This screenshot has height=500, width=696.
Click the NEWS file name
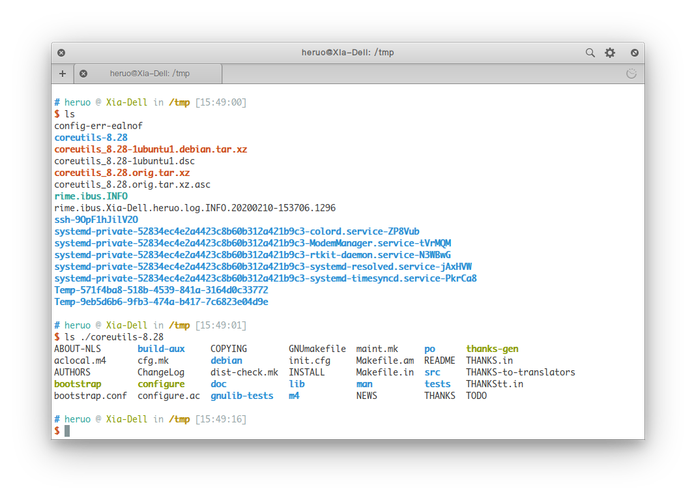(x=367, y=396)
